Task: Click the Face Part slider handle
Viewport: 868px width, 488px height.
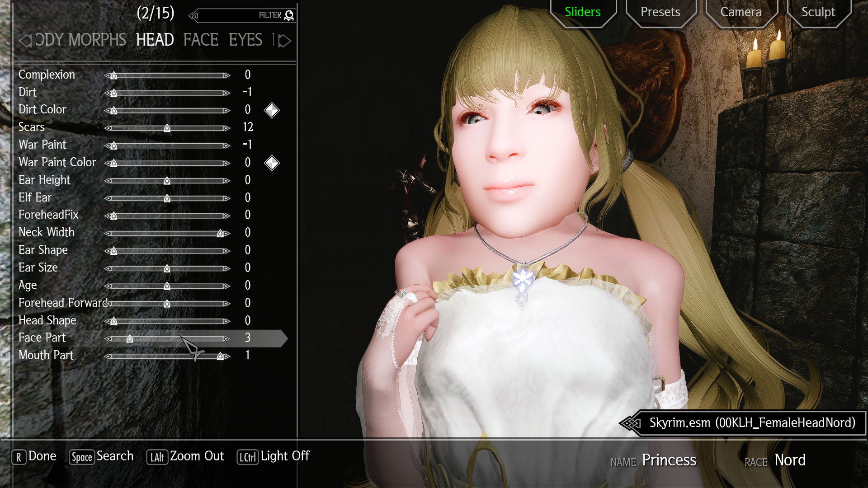Action: click(x=130, y=339)
